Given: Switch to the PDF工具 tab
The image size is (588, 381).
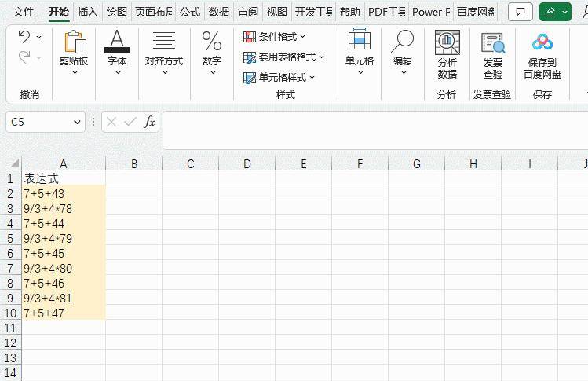Looking at the screenshot, I should click(x=386, y=12).
